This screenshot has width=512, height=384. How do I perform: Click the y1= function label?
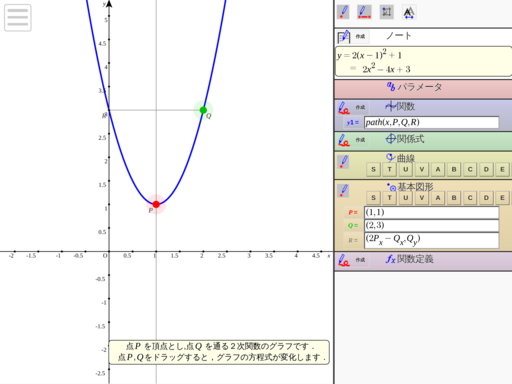pyautogui.click(x=352, y=123)
